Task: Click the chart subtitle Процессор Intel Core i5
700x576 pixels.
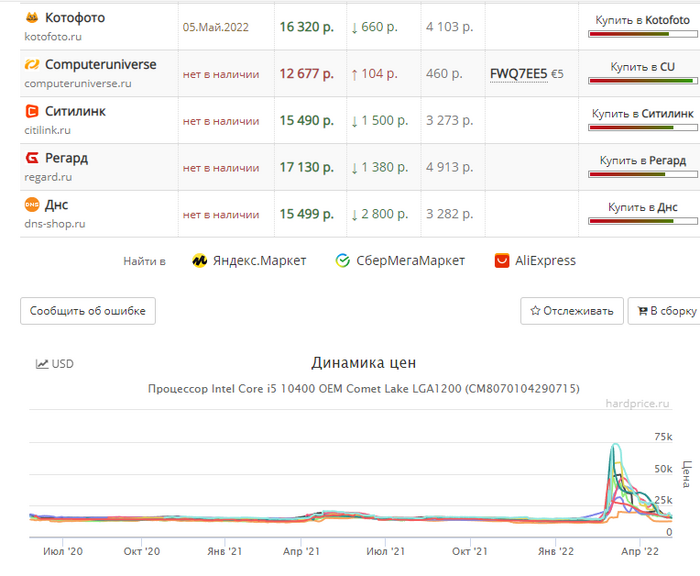Action: pos(363,389)
